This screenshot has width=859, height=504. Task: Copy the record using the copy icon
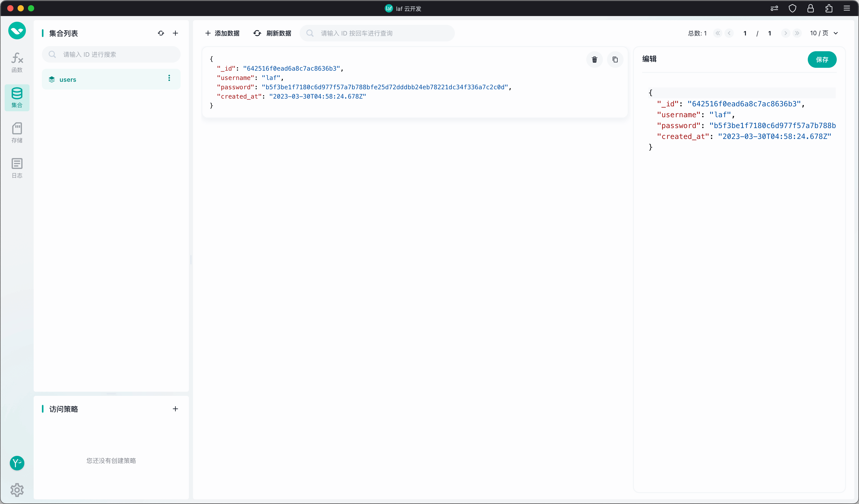tap(615, 60)
